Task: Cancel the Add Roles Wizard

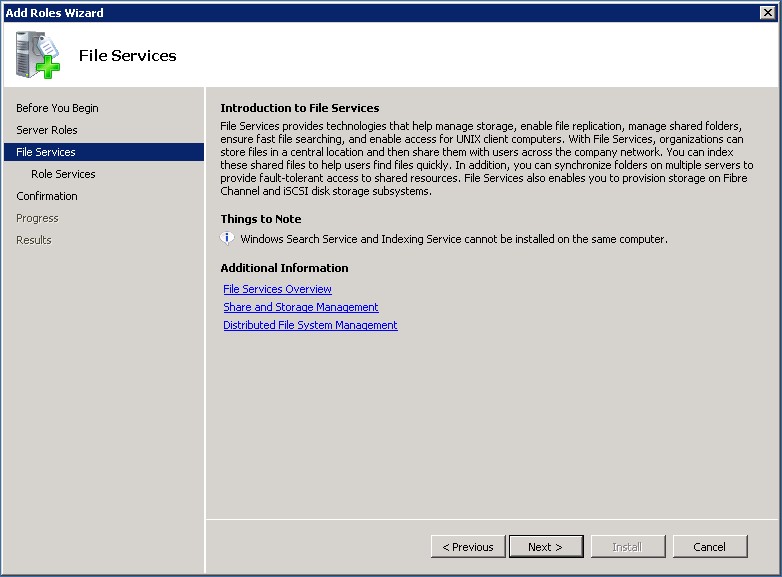Action: tap(709, 547)
